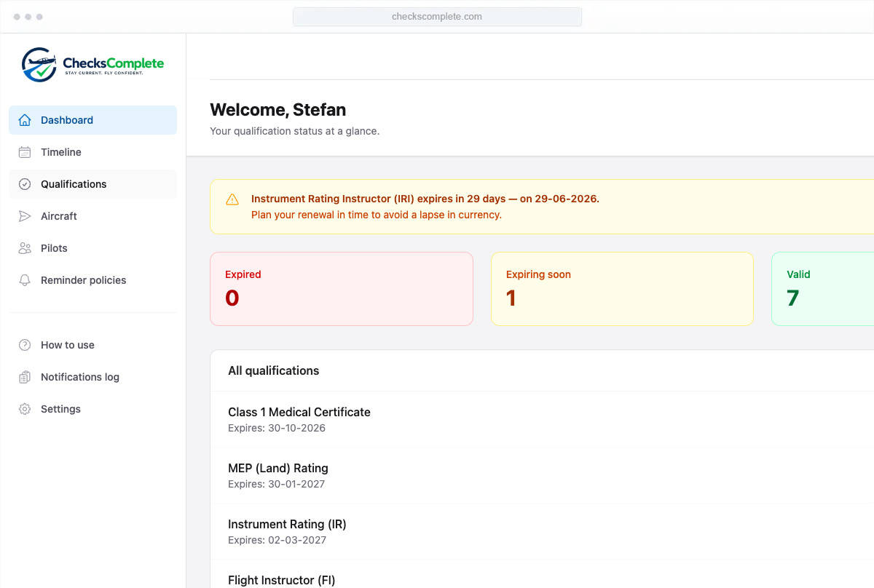The image size is (874, 588).
Task: Open the Reminder policies menu item
Action: [92, 280]
